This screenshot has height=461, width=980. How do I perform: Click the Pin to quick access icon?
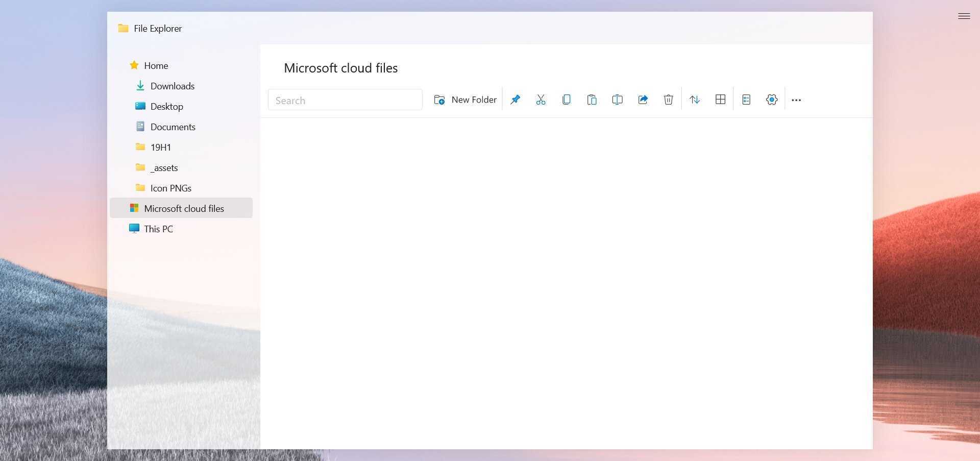tap(515, 100)
